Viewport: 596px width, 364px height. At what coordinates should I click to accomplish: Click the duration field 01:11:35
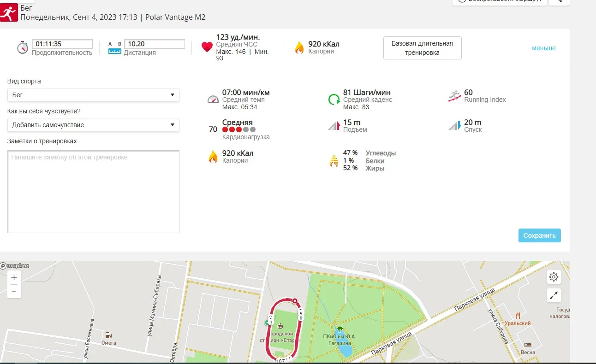point(62,44)
